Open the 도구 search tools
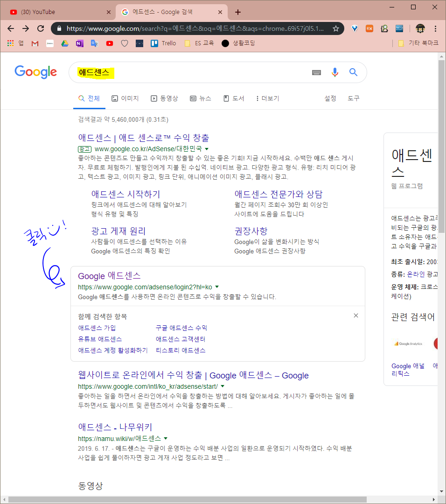The width and height of the screenshot is (446, 504). click(354, 98)
